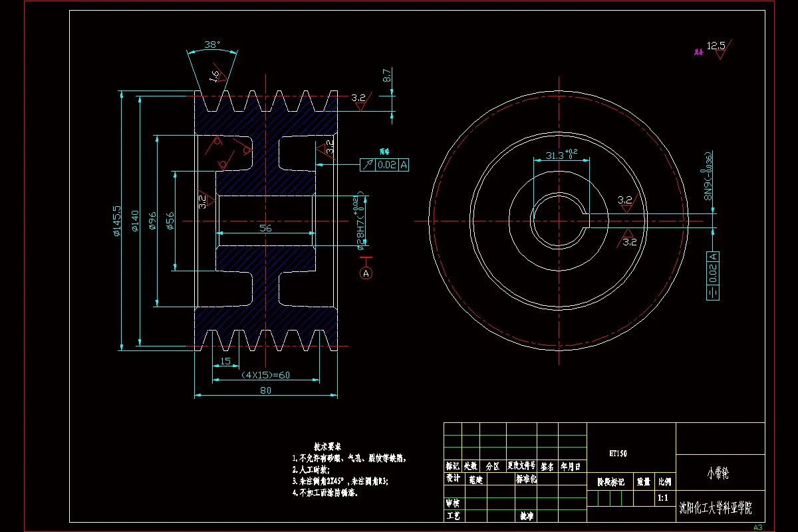Click the 审核 row label
Viewport: 798px width, 532px height.
[453, 503]
